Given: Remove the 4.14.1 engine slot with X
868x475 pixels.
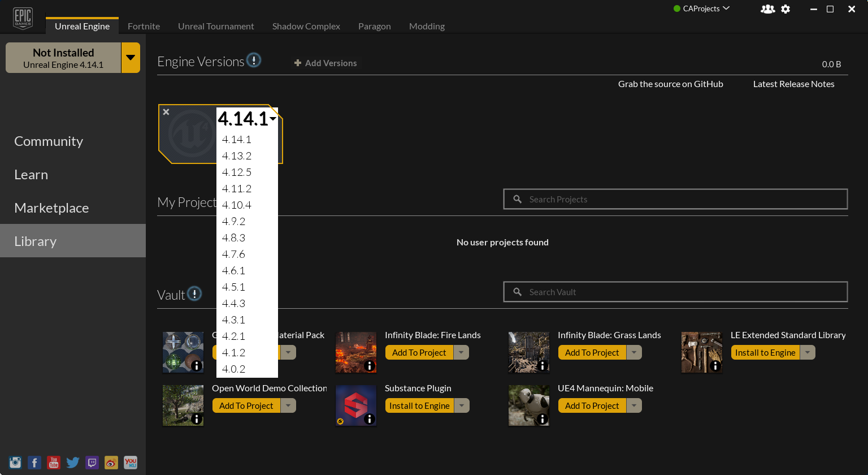Looking at the screenshot, I should point(166,112).
